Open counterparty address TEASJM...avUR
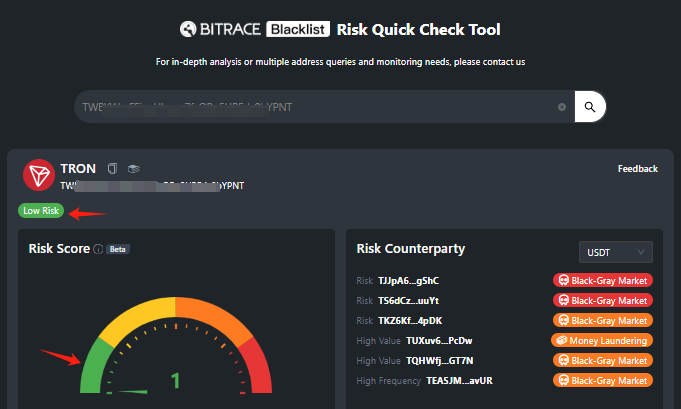This screenshot has width=681, height=409. coord(460,380)
